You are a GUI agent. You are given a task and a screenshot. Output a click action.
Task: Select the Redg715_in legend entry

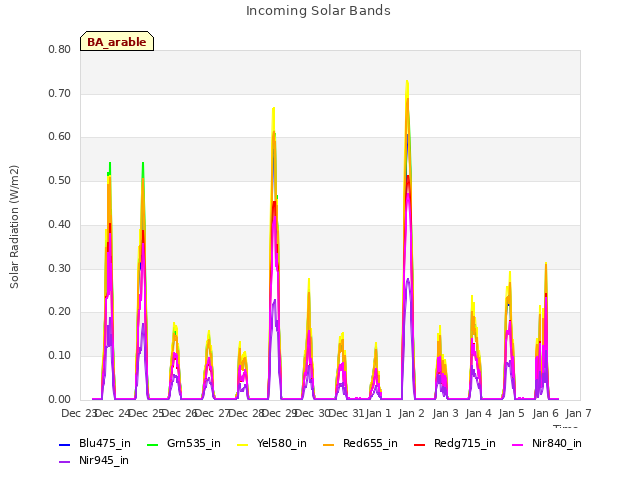coord(455,443)
